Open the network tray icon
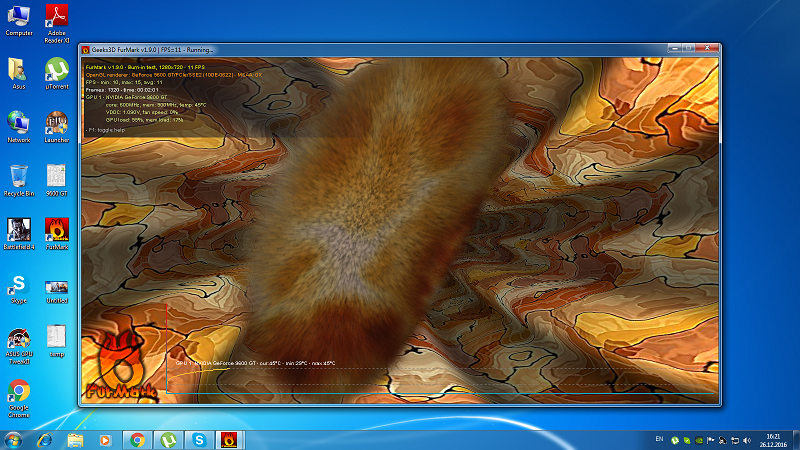800x450 pixels. click(x=735, y=440)
